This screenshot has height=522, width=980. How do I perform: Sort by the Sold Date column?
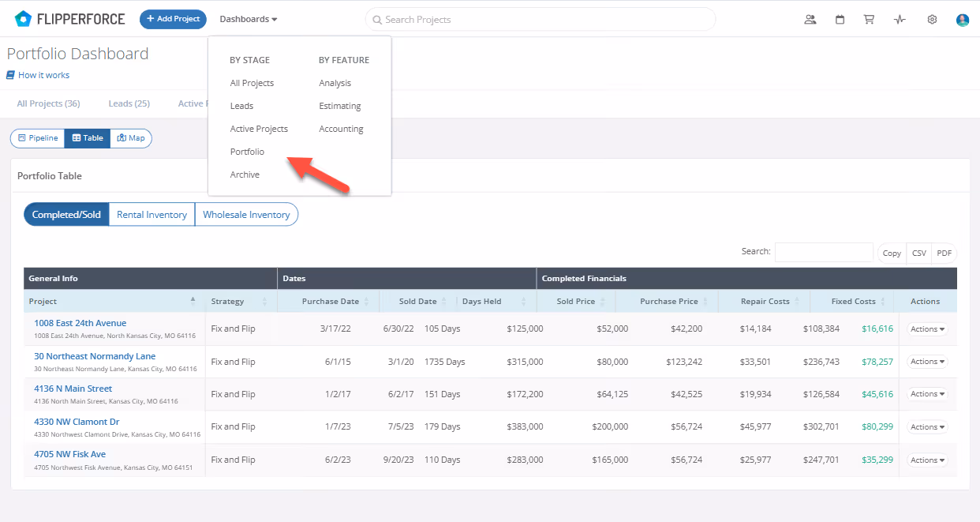418,301
